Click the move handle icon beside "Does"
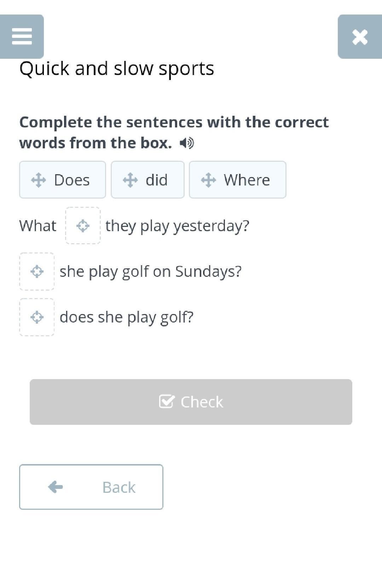 39,180
